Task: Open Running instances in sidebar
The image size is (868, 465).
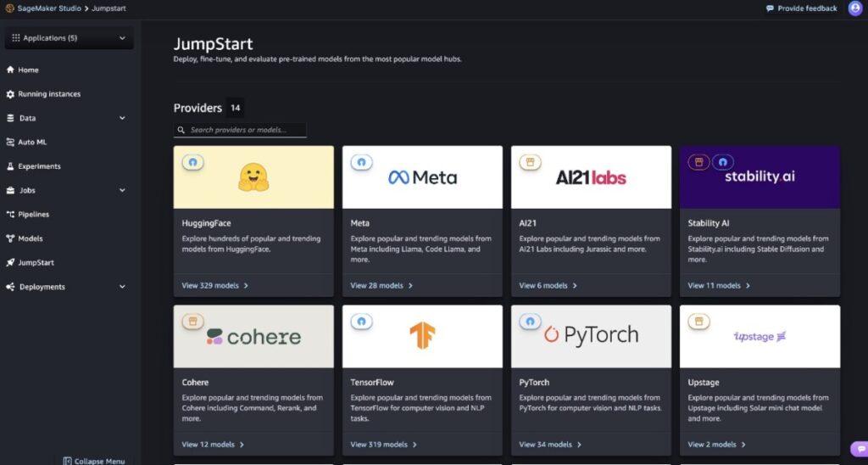Action: pyautogui.click(x=49, y=94)
